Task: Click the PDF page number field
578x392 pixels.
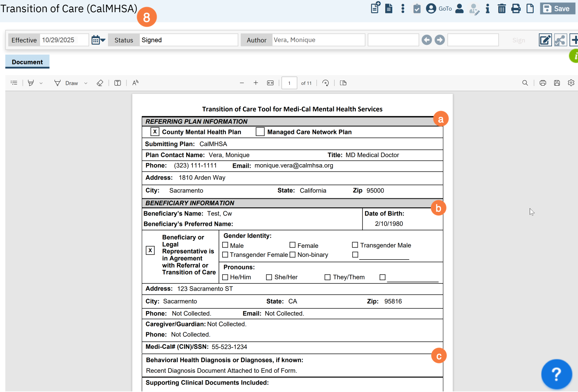Action: [289, 83]
